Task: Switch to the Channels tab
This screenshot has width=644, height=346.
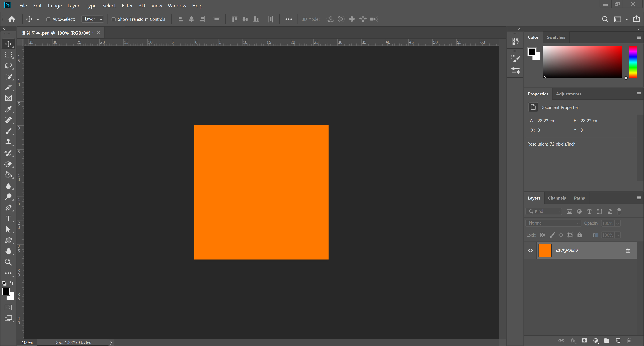Action: [x=556, y=198]
